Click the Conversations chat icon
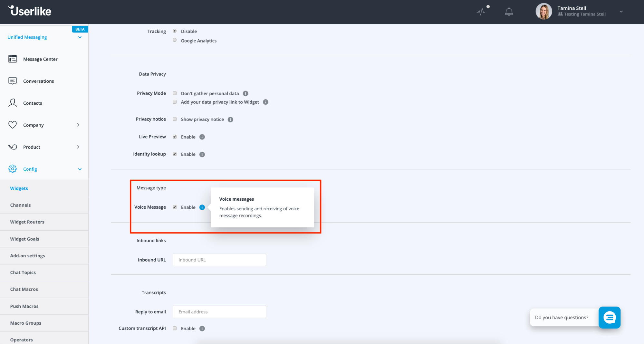This screenshot has height=344, width=644. click(x=13, y=81)
